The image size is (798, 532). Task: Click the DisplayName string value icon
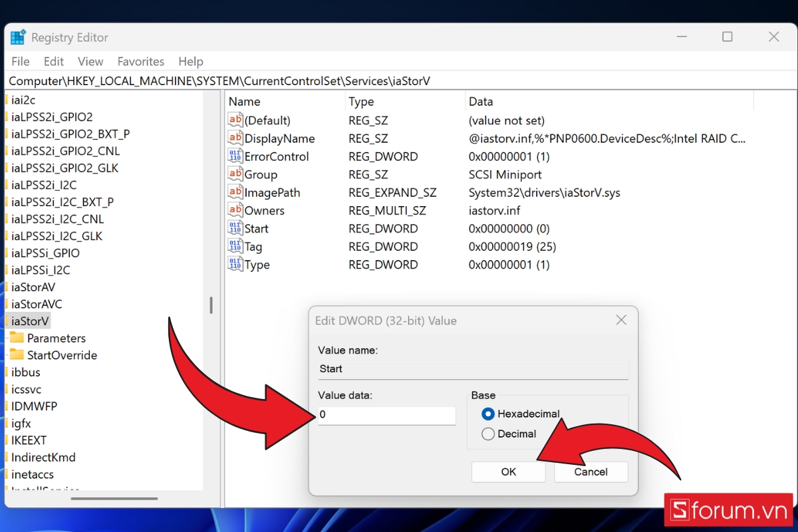pos(235,138)
